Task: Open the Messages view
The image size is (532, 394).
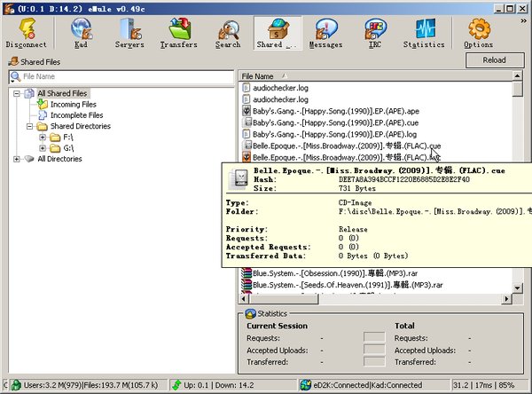Action: pyautogui.click(x=325, y=33)
